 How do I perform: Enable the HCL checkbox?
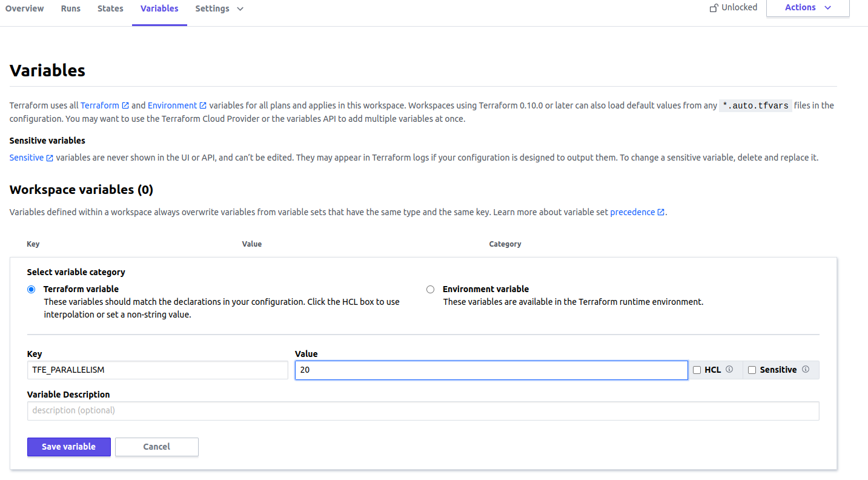coord(696,370)
